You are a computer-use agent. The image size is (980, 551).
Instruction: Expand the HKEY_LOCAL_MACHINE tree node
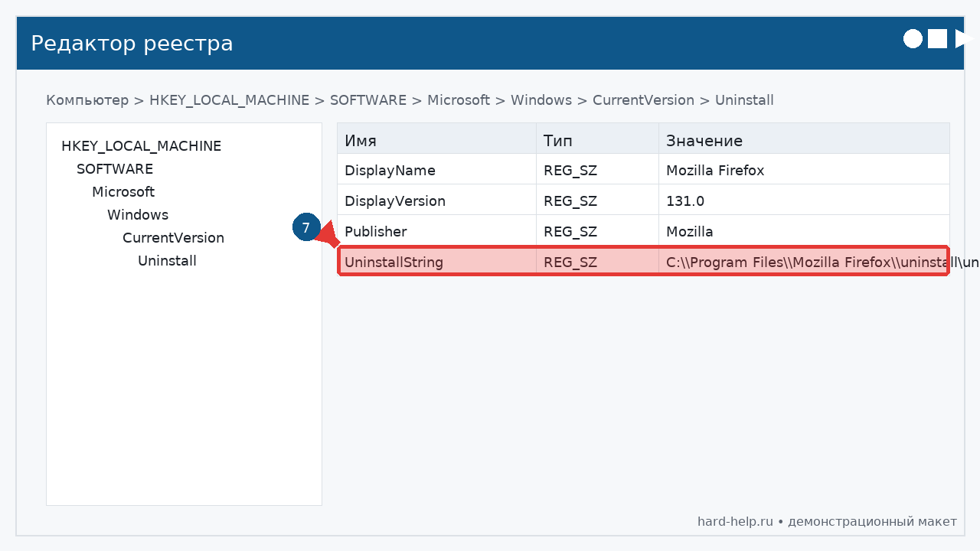[142, 145]
